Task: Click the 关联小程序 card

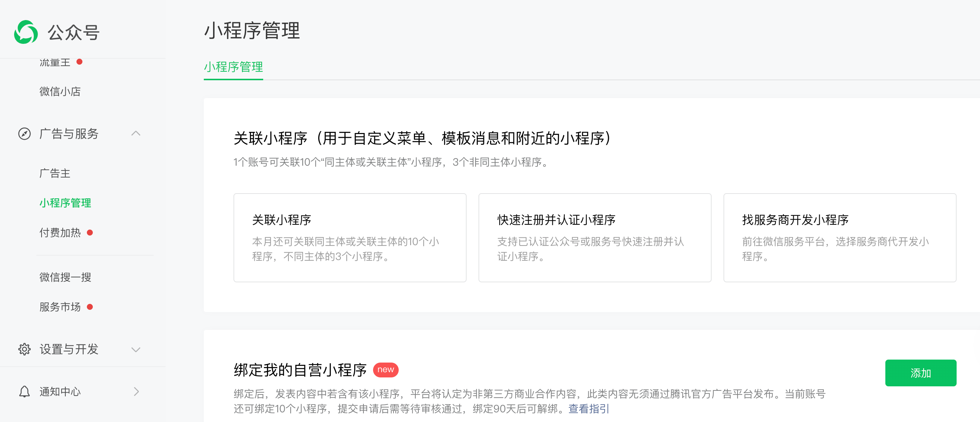Action: [350, 238]
